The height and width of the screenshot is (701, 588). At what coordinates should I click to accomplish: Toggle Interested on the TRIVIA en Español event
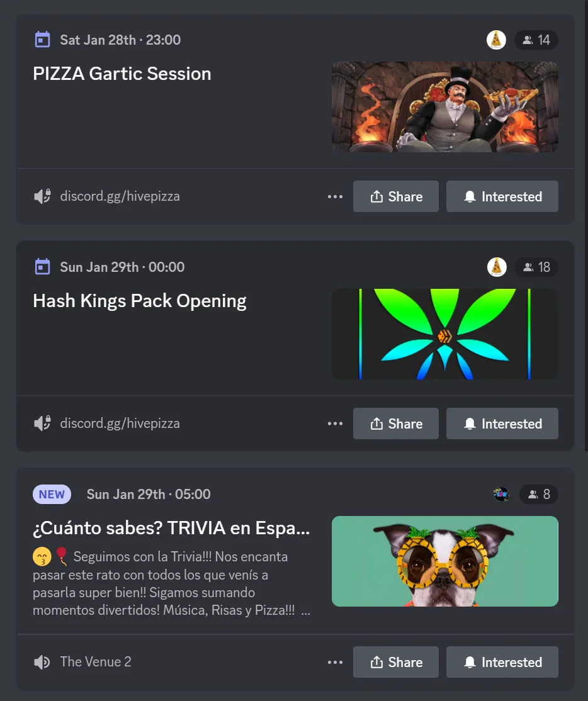pyautogui.click(x=502, y=662)
